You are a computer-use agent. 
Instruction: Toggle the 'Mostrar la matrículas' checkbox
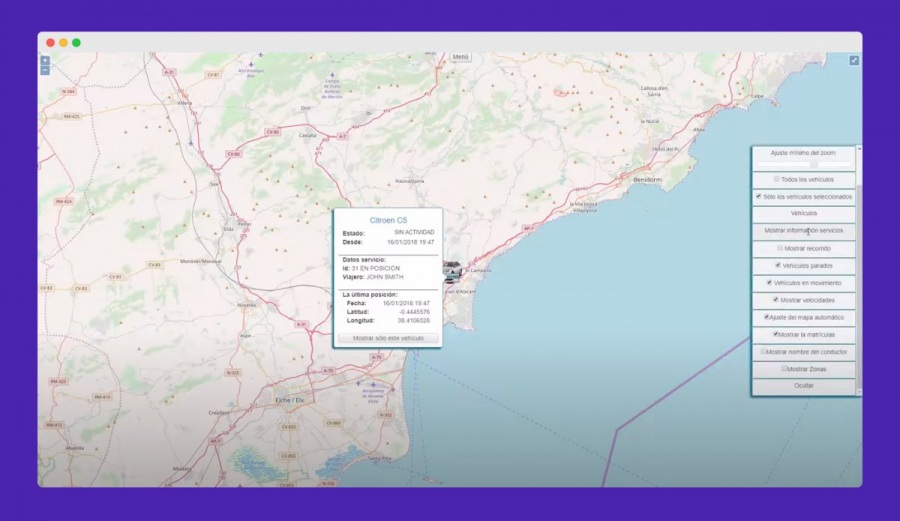(775, 334)
